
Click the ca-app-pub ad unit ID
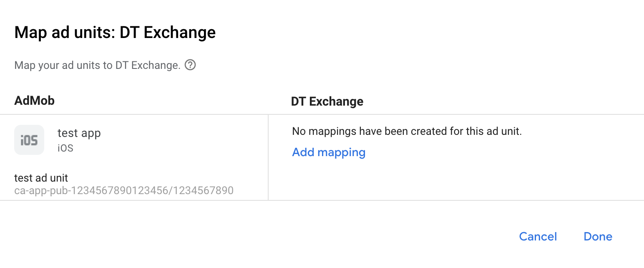pos(124,191)
